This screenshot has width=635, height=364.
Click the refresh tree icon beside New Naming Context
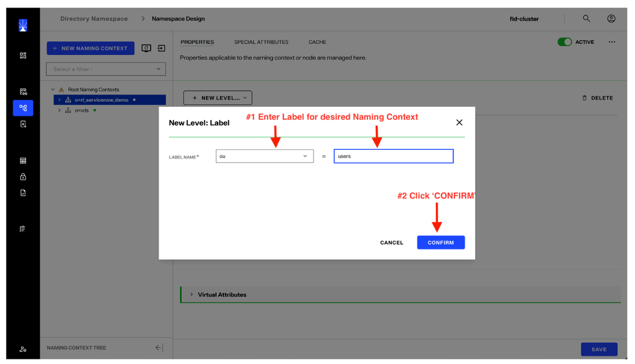tap(146, 48)
